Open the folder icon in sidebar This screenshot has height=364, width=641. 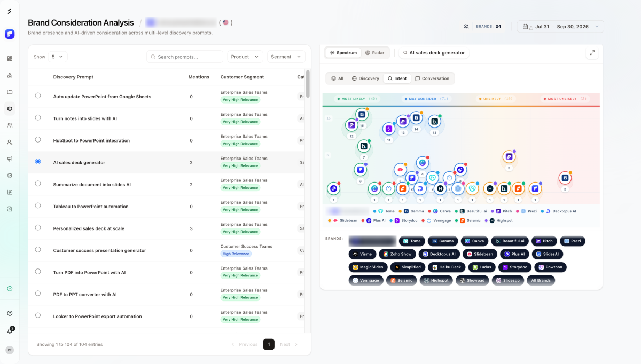pyautogui.click(x=10, y=92)
